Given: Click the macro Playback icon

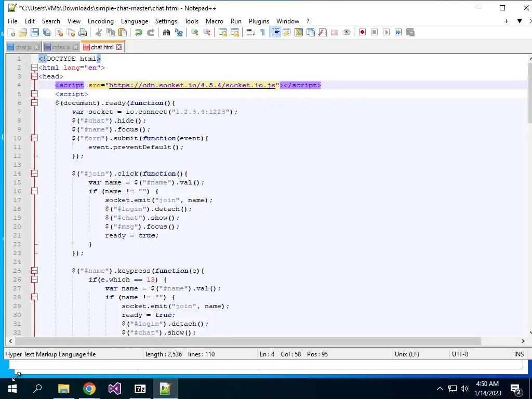Looking at the screenshot, I should point(386,32).
